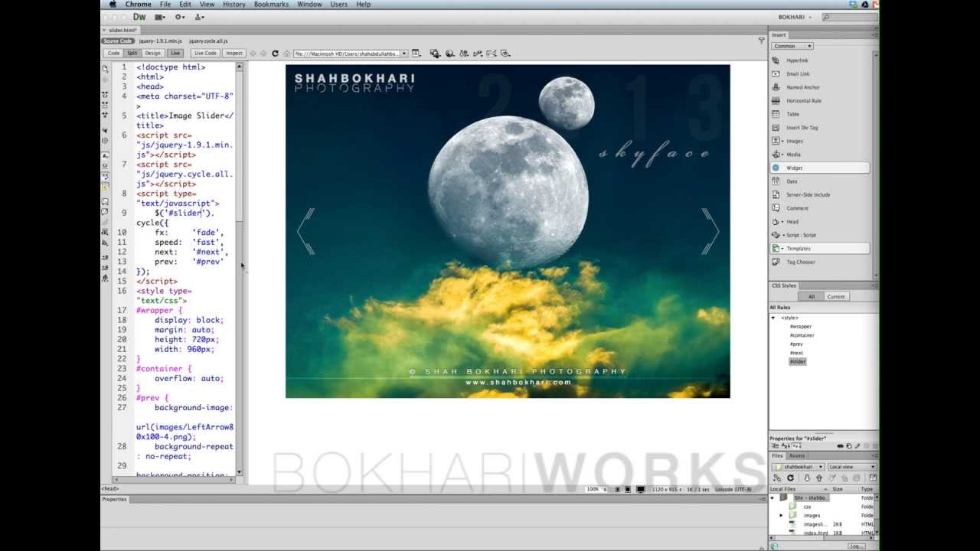Expand the images folder in Files

781,516
